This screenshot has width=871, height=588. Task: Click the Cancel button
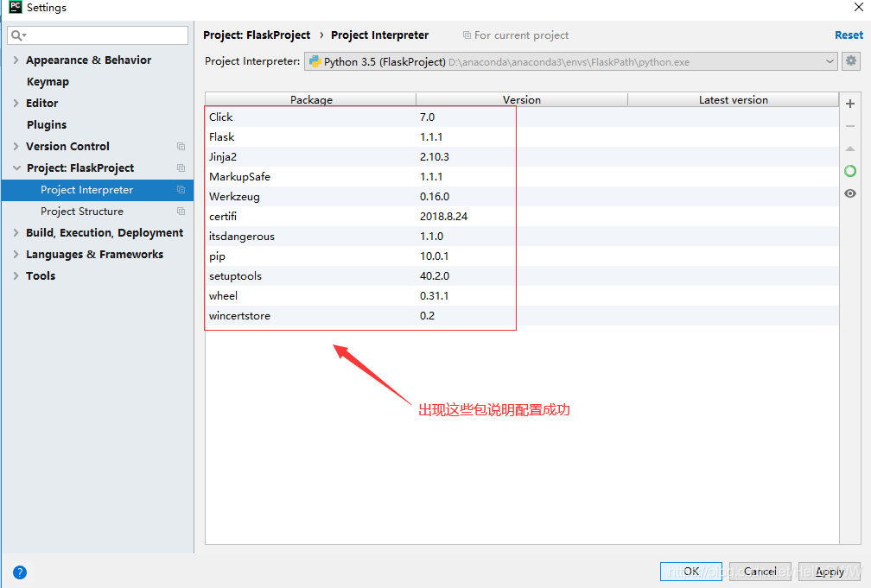(760, 572)
